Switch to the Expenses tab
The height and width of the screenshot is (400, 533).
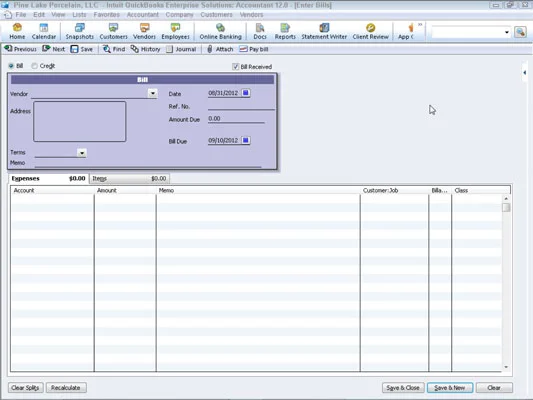[x=48, y=178]
